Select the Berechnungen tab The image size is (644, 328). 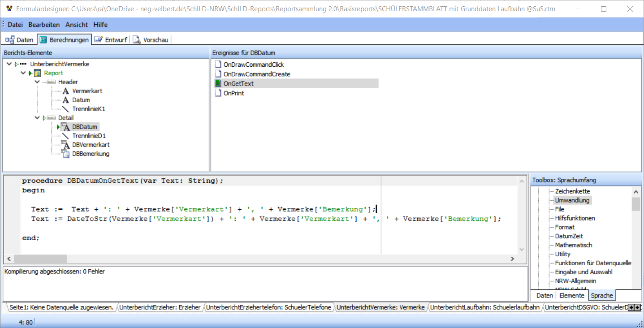click(64, 40)
